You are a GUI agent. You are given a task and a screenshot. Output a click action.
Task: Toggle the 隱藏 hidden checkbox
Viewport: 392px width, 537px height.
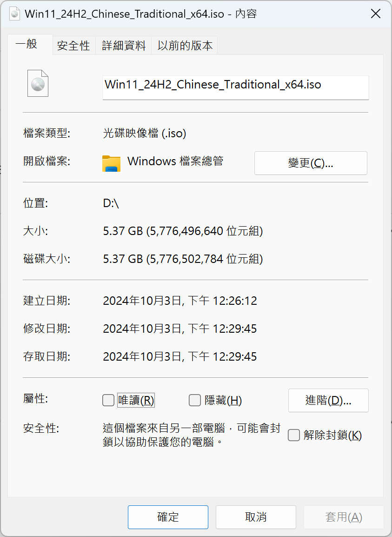tap(195, 400)
